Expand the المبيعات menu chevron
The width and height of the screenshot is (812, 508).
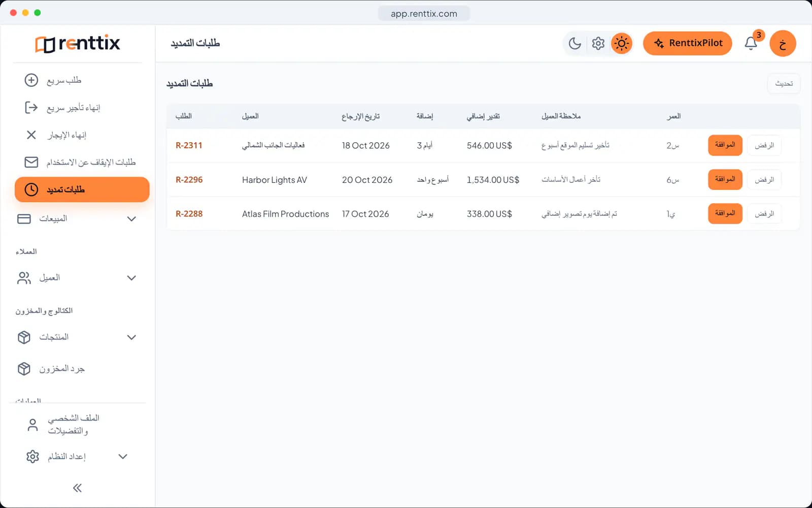(x=131, y=219)
